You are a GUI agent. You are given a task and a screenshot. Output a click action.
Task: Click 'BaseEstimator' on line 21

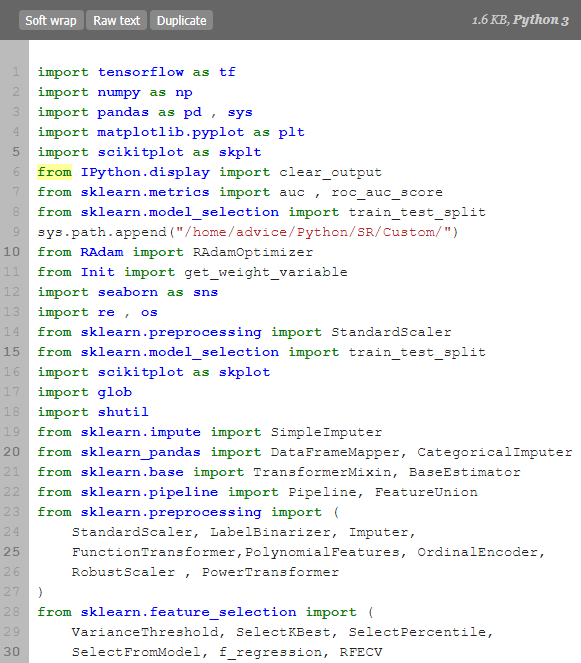pyautogui.click(x=464, y=472)
